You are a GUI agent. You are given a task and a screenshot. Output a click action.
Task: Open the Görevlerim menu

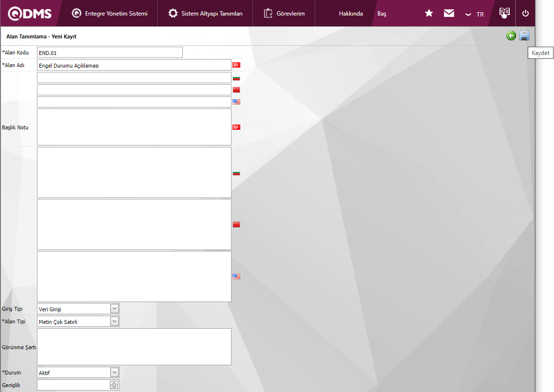[x=285, y=13]
